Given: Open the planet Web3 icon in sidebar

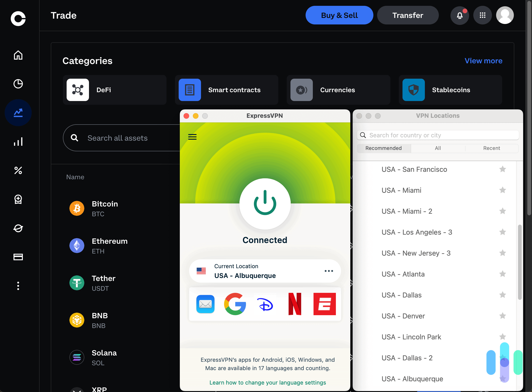Looking at the screenshot, I should click(18, 228).
